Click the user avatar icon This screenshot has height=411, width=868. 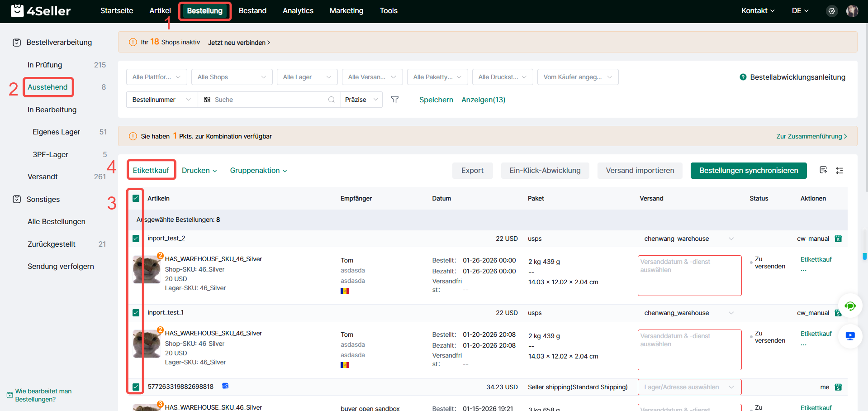[852, 11]
